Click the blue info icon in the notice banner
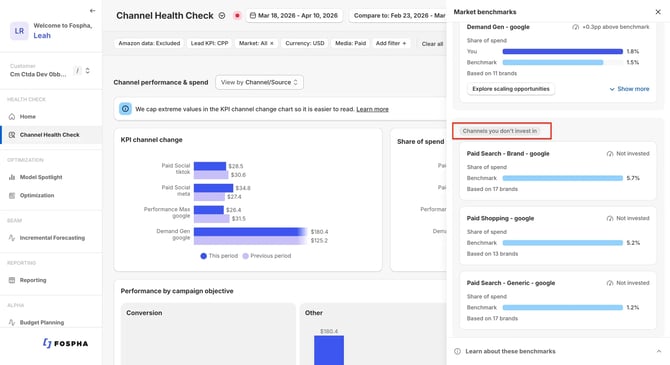This screenshot has width=670, height=365. click(125, 109)
